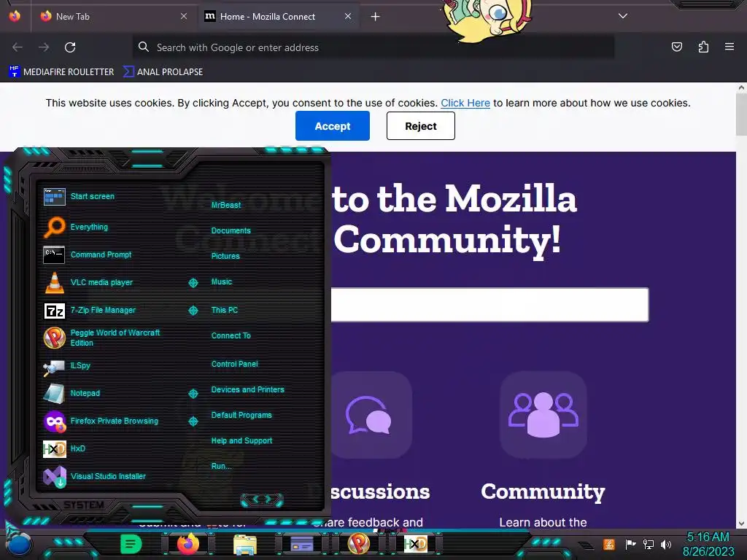Viewport: 747px width, 560px height.
Task: Click the Firefox icon in the taskbar
Action: pos(187,544)
